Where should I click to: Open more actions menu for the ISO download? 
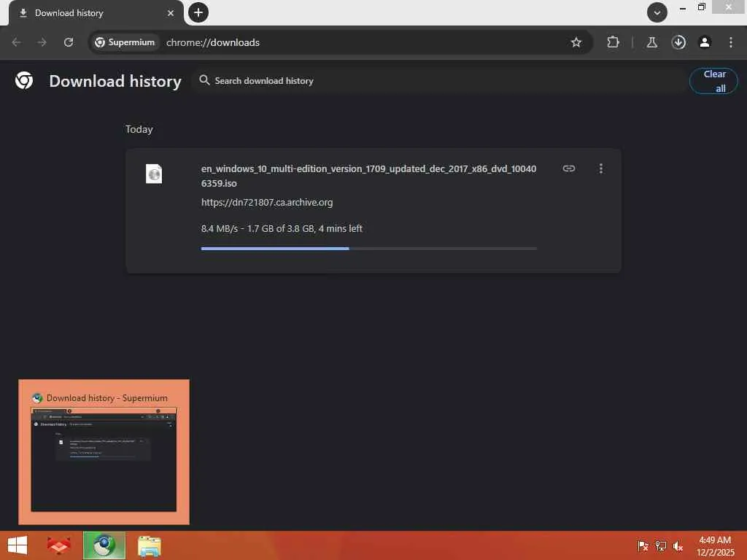pyautogui.click(x=601, y=168)
